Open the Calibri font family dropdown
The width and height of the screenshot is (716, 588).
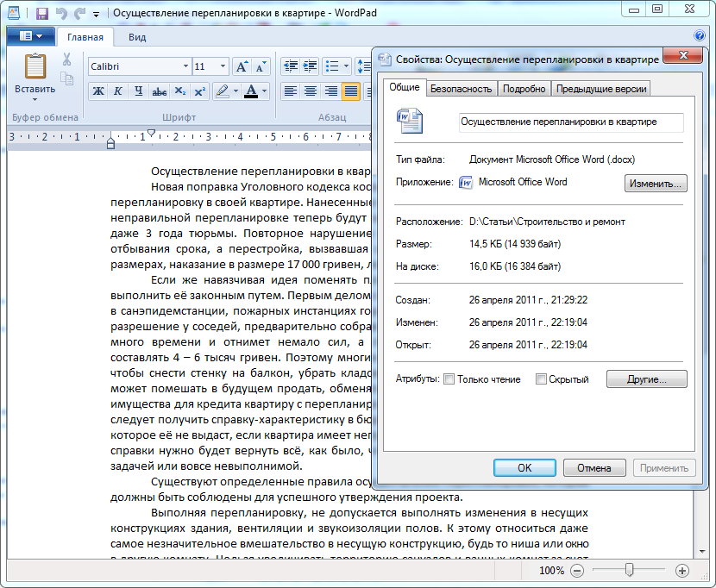click(x=185, y=66)
